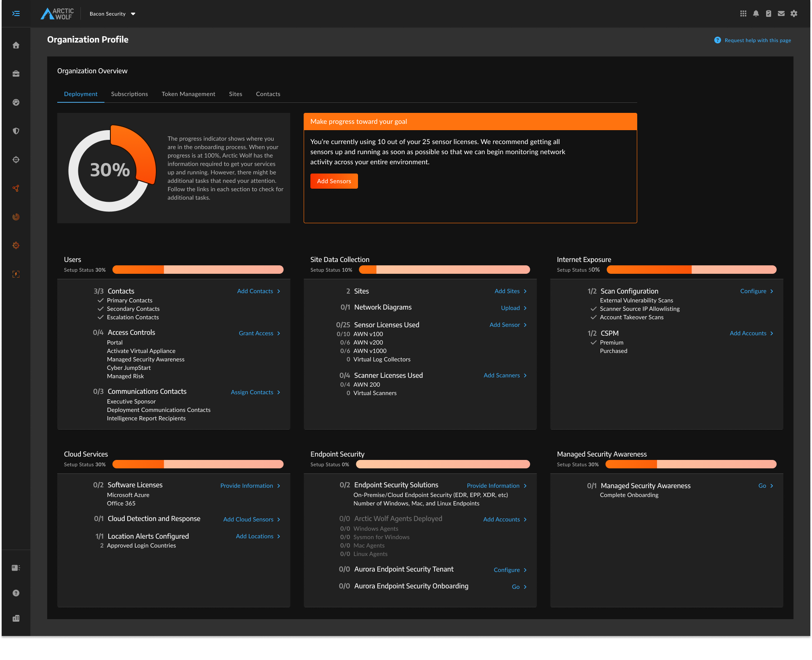812x660 pixels.
Task: Click the Add Contacts link
Action: [255, 291]
